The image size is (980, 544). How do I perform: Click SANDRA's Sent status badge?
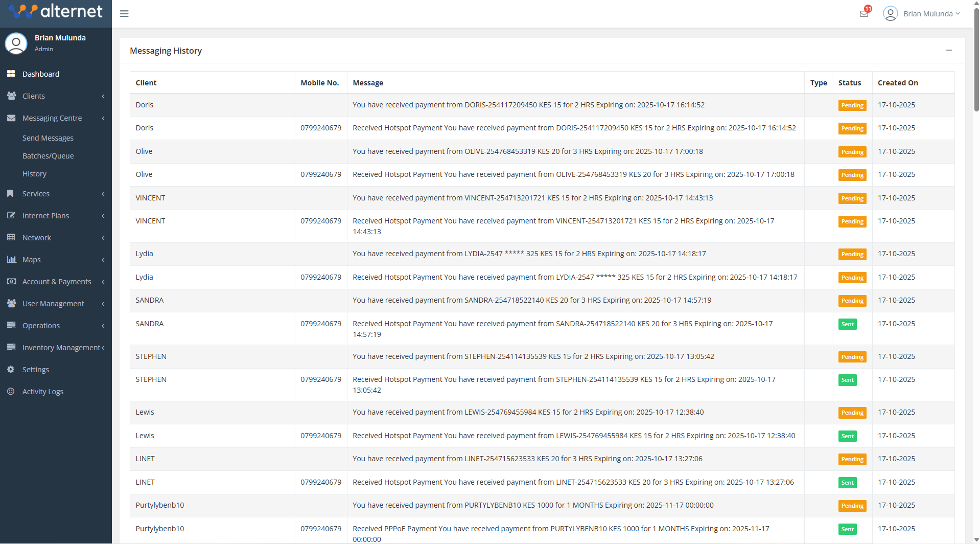coord(847,324)
